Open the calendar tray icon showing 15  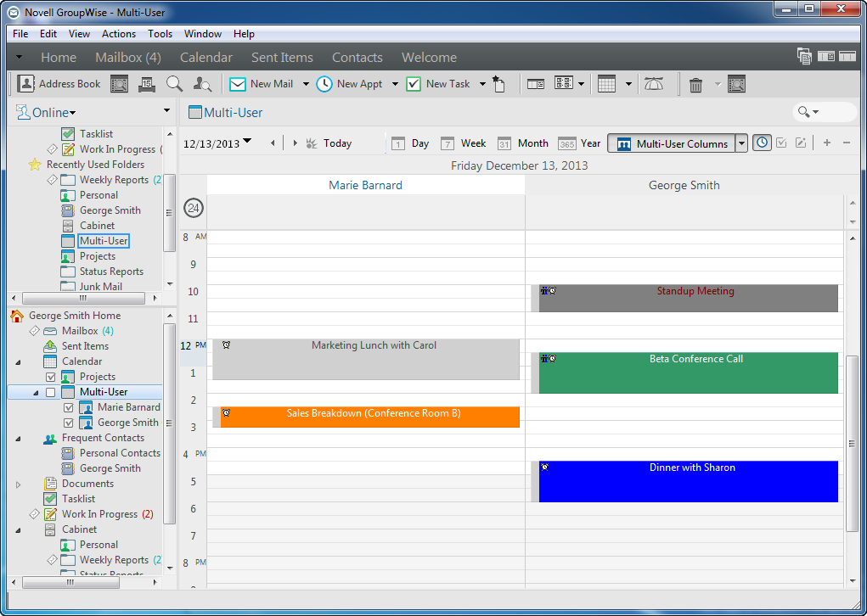[x=147, y=84]
